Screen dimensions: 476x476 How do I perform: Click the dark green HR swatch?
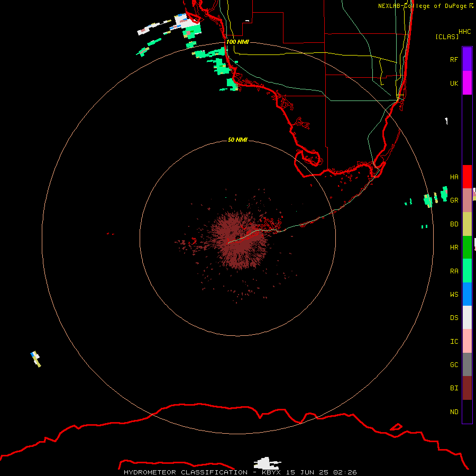tap(467, 248)
